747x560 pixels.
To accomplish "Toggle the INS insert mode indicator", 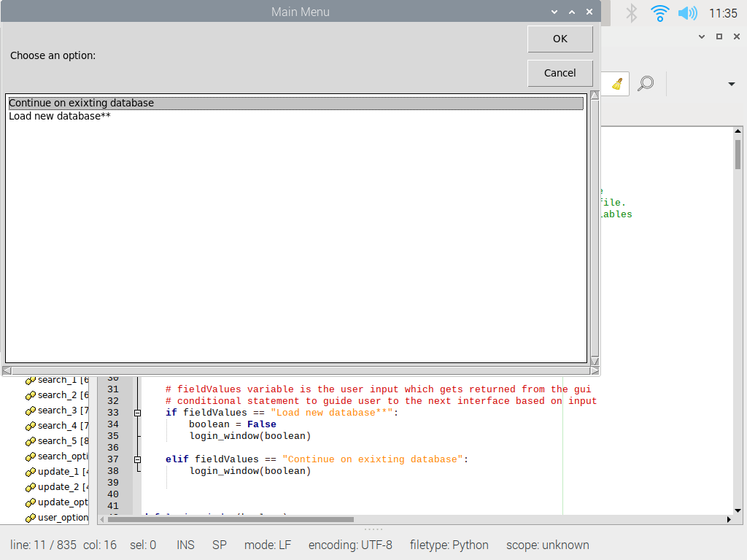I will point(185,545).
